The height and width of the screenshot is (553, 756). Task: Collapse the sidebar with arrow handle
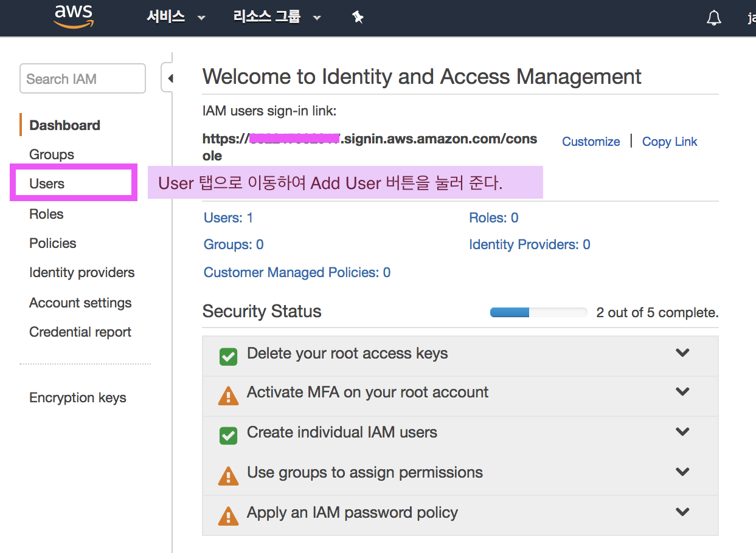(169, 78)
